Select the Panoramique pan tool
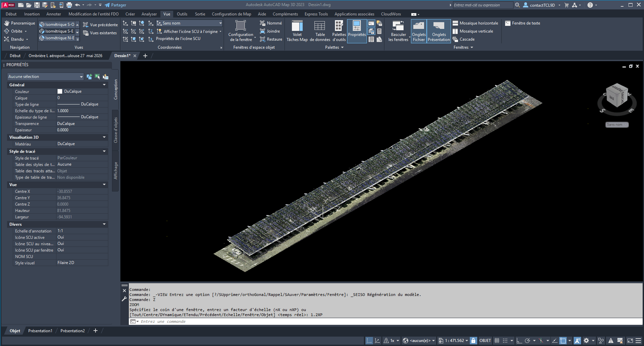Image resolution: width=644 pixels, height=346 pixels. tap(20, 23)
